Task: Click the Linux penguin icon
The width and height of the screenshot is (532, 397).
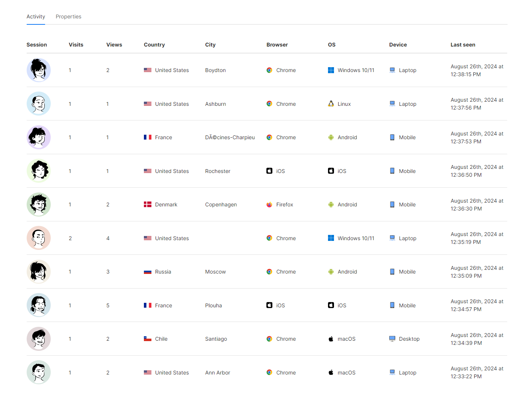Action: pyautogui.click(x=331, y=104)
